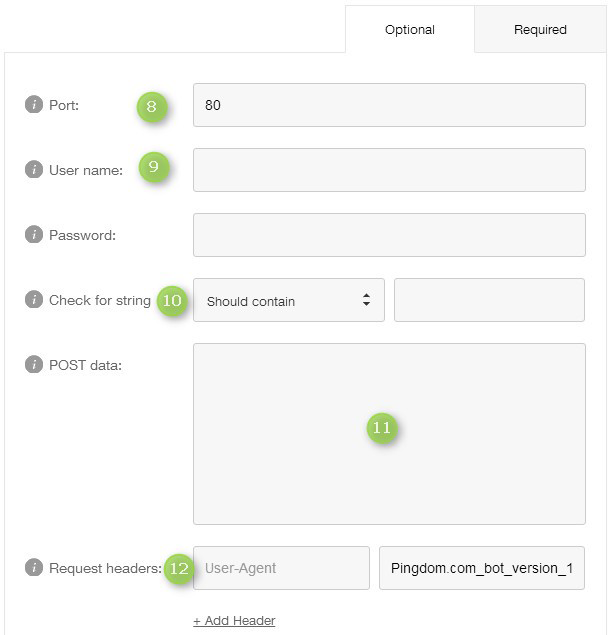Viewport: 608px width, 635px height.
Task: Switch to the Required tab
Action: coord(540,30)
